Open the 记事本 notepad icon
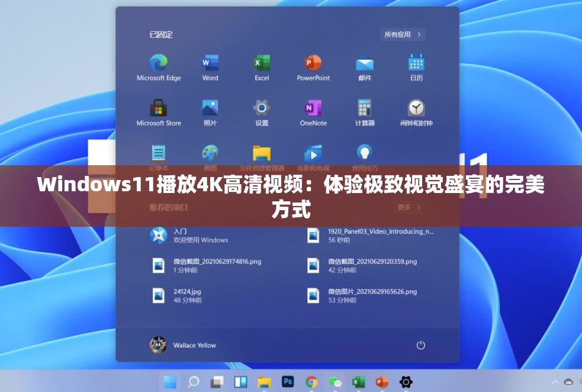This screenshot has height=392, width=582. pyautogui.click(x=159, y=158)
